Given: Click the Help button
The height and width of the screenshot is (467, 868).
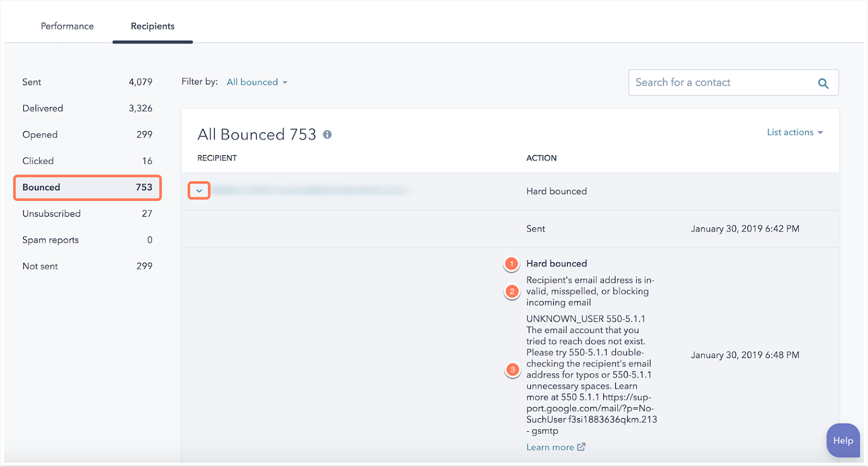Looking at the screenshot, I should point(843,440).
